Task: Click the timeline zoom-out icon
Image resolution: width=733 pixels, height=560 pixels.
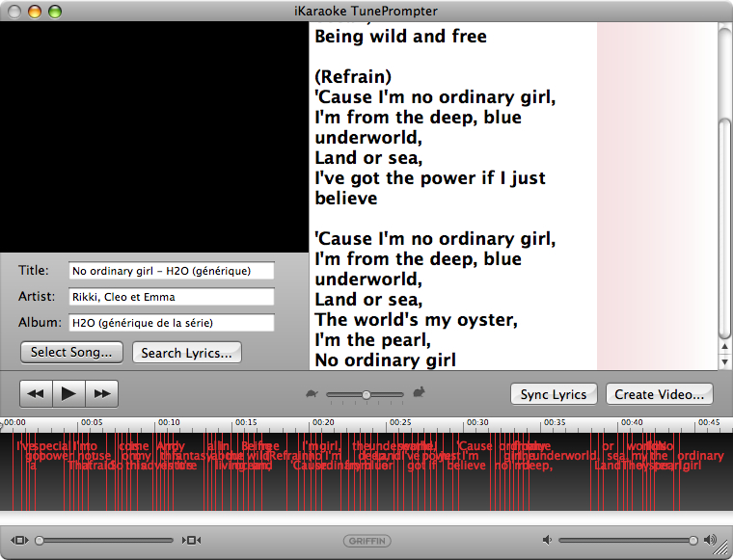Action: (19, 541)
